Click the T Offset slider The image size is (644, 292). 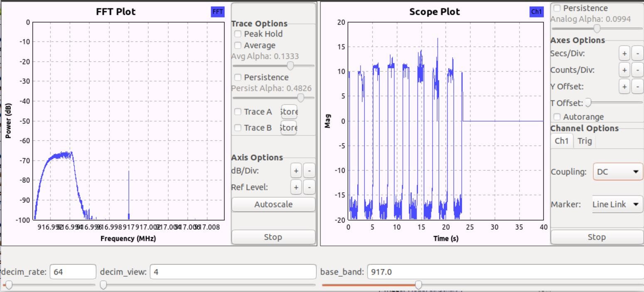(x=614, y=102)
